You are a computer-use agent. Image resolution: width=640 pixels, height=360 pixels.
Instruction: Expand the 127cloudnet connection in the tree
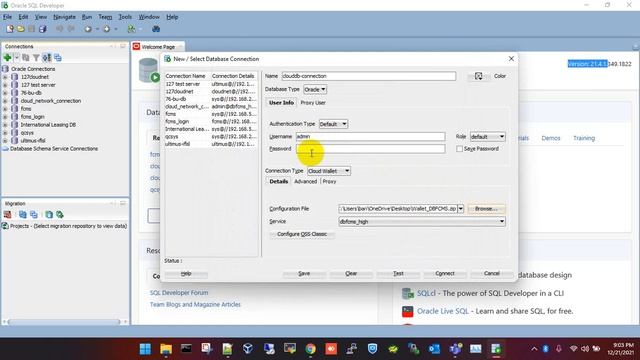tap(5, 77)
